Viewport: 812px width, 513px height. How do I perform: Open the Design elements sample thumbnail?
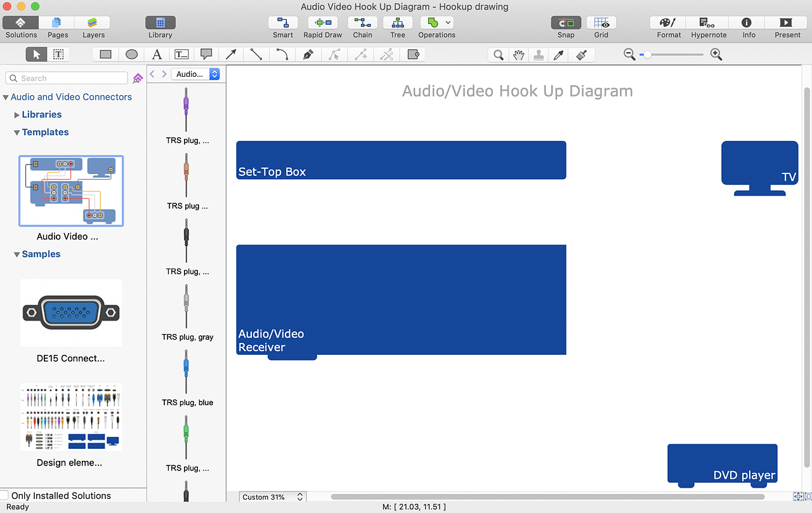pos(71,417)
